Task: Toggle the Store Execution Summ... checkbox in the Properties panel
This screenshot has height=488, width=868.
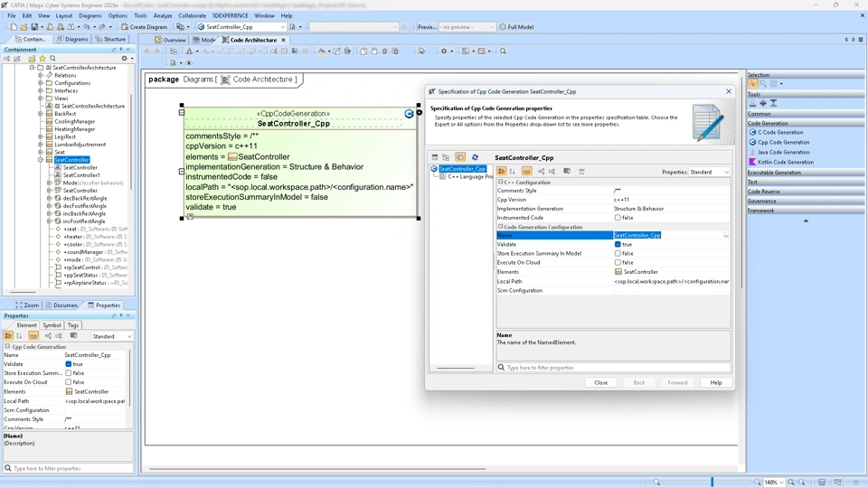Action: tap(68, 373)
